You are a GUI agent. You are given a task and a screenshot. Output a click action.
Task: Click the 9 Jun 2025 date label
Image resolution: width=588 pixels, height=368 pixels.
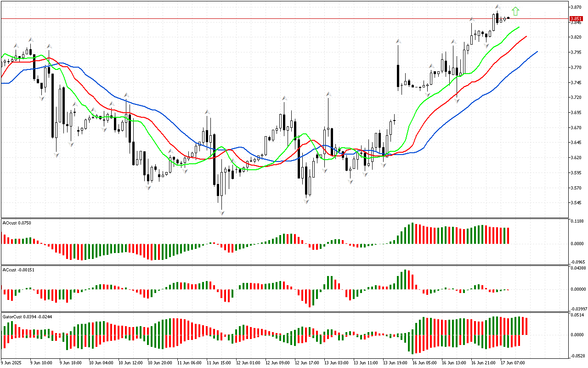coord(11,362)
